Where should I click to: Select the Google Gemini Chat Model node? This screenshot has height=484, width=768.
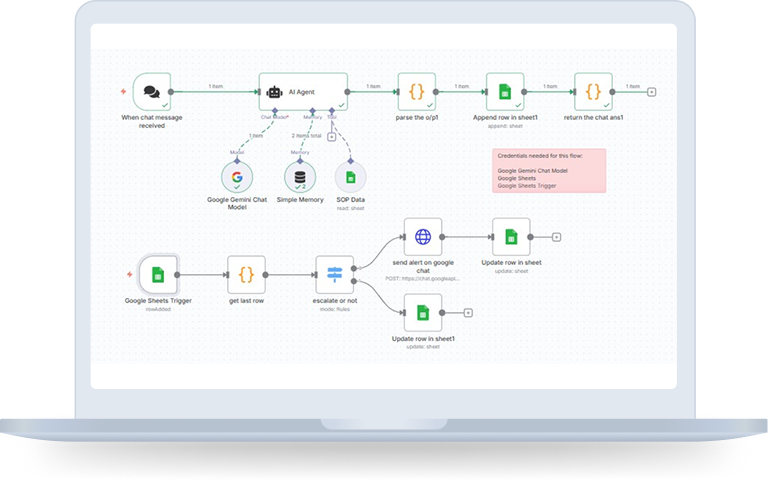click(237, 178)
